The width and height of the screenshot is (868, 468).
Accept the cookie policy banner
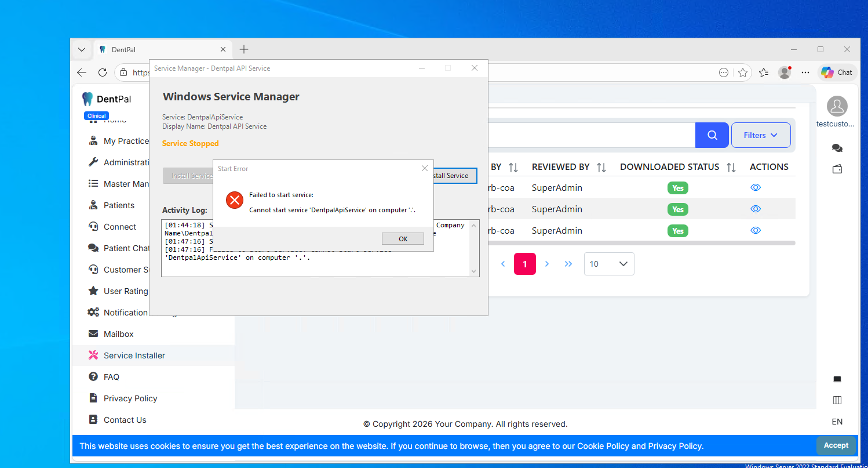836,445
